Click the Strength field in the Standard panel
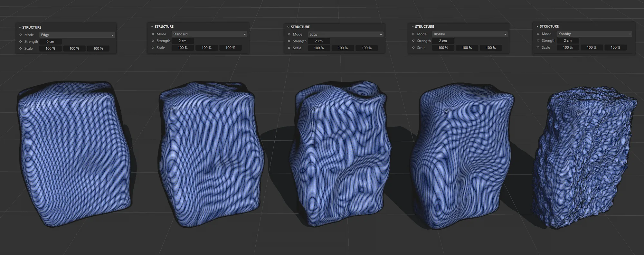644x255 pixels. click(183, 41)
